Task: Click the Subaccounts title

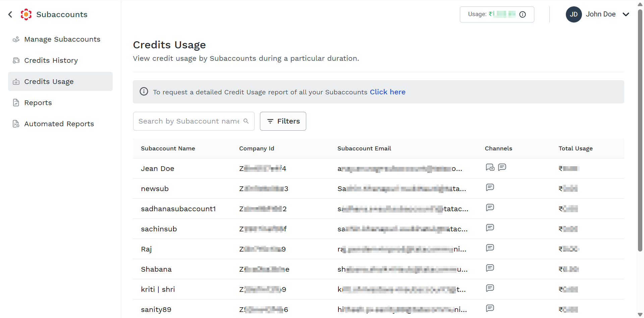Action: click(x=62, y=14)
